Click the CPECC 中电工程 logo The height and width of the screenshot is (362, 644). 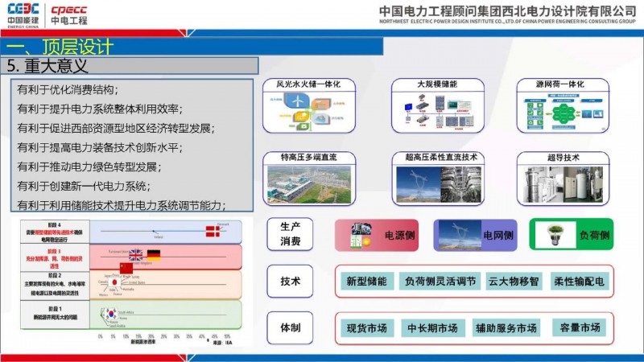coord(68,14)
